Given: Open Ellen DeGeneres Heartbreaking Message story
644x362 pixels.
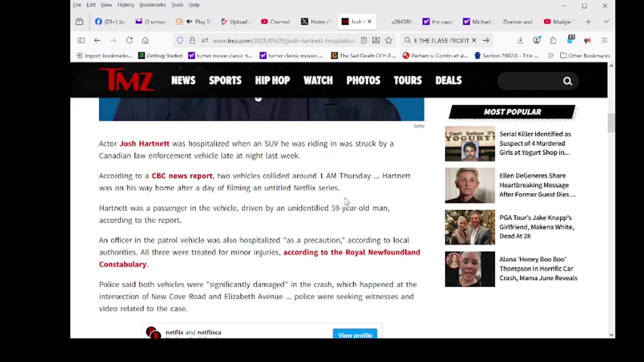Looking at the screenshot, I should [x=537, y=185].
